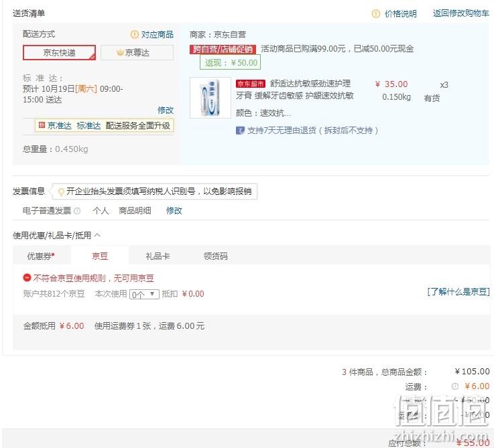Click the crown icon on 京尊达
Viewport: 494px width, 448px height.
coord(120,53)
